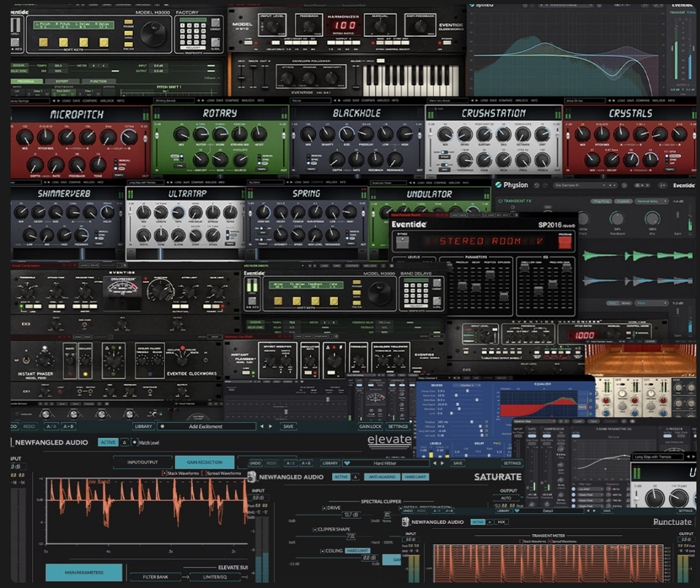The image size is (700, 588).
Task: Click the heart icon beside the Hard Hitter preset
Action: click(x=347, y=463)
